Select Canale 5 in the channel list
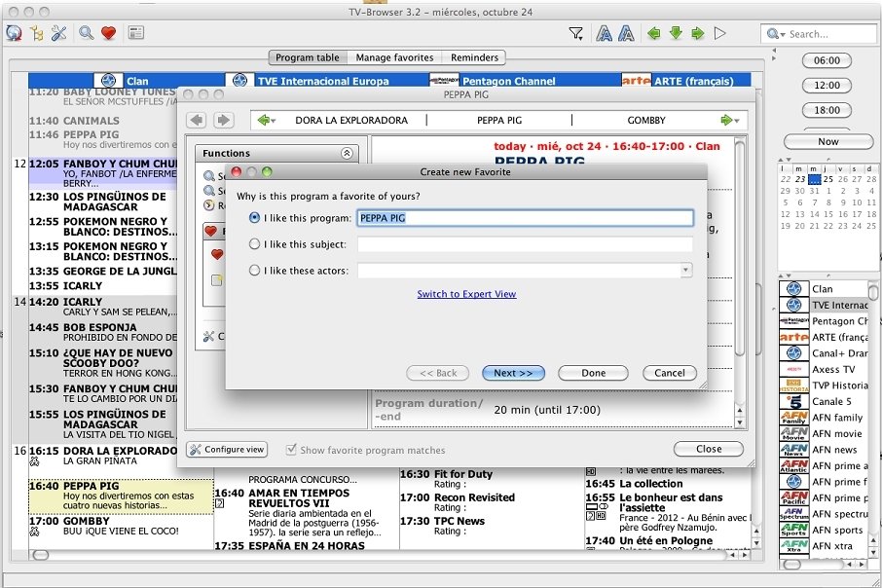The image size is (882, 588). (824, 402)
